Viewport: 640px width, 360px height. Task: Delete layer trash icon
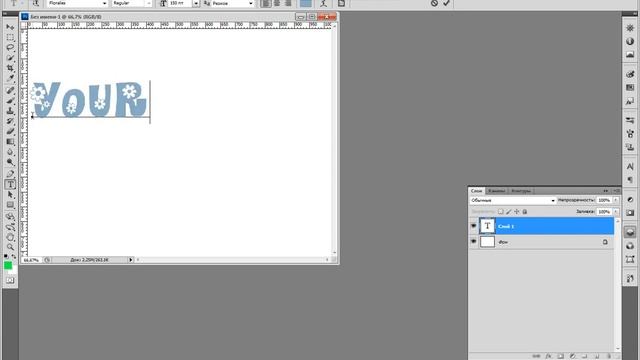[609, 356]
